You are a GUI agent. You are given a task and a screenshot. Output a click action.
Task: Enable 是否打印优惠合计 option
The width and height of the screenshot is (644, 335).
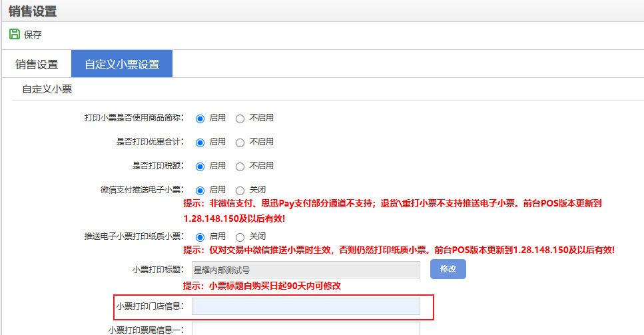pyautogui.click(x=200, y=143)
